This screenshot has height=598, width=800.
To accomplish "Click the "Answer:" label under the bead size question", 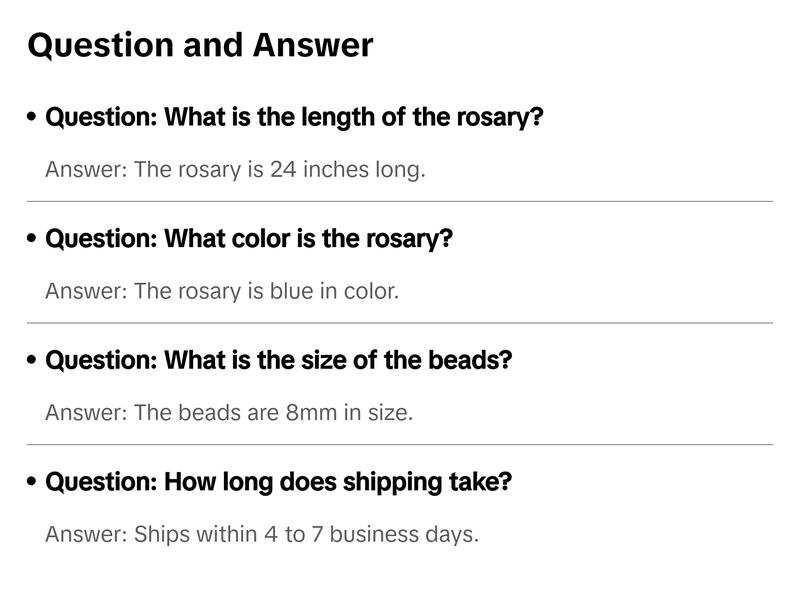I will (x=86, y=412).
